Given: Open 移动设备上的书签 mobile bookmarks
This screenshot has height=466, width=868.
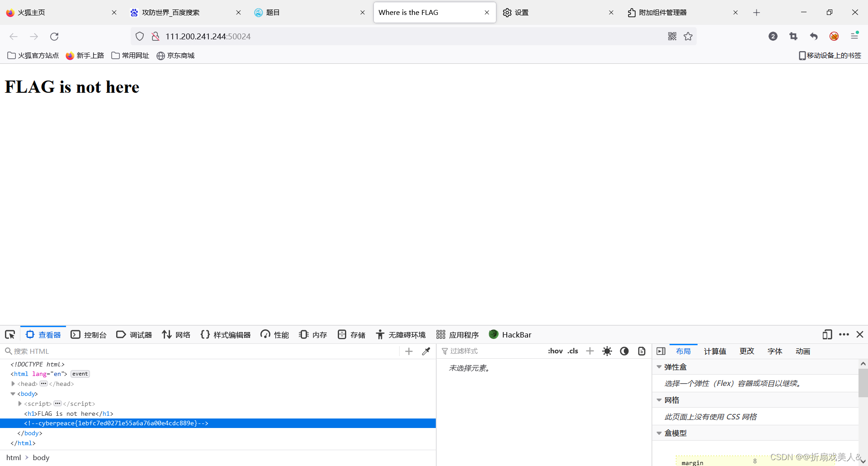Looking at the screenshot, I should click(x=830, y=55).
